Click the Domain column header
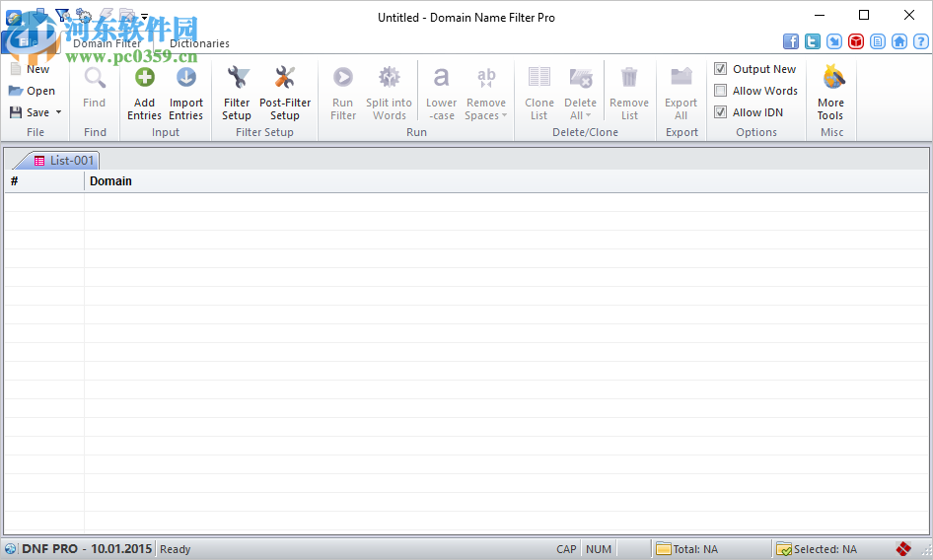This screenshot has height=560, width=933. tap(506, 180)
